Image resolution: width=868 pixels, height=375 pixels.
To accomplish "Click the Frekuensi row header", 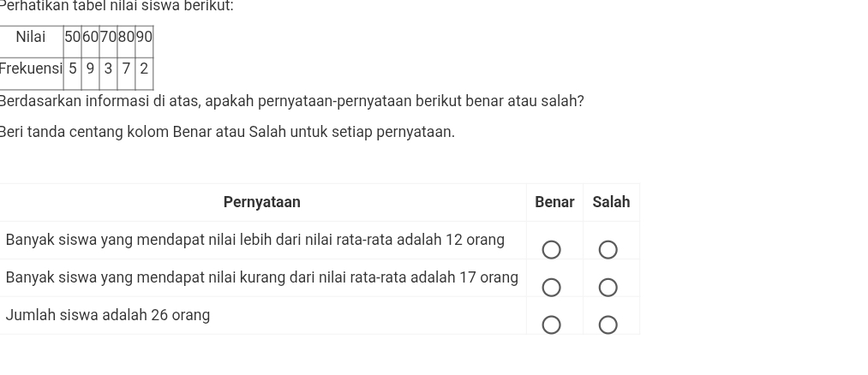I will click(32, 68).
